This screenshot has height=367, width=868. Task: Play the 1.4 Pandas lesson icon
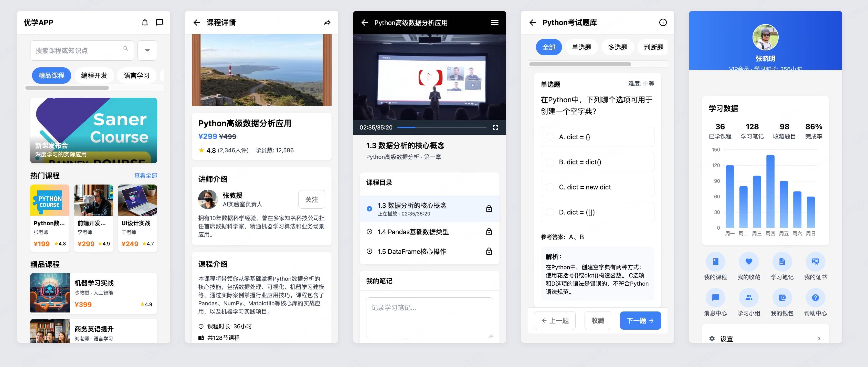tap(369, 232)
